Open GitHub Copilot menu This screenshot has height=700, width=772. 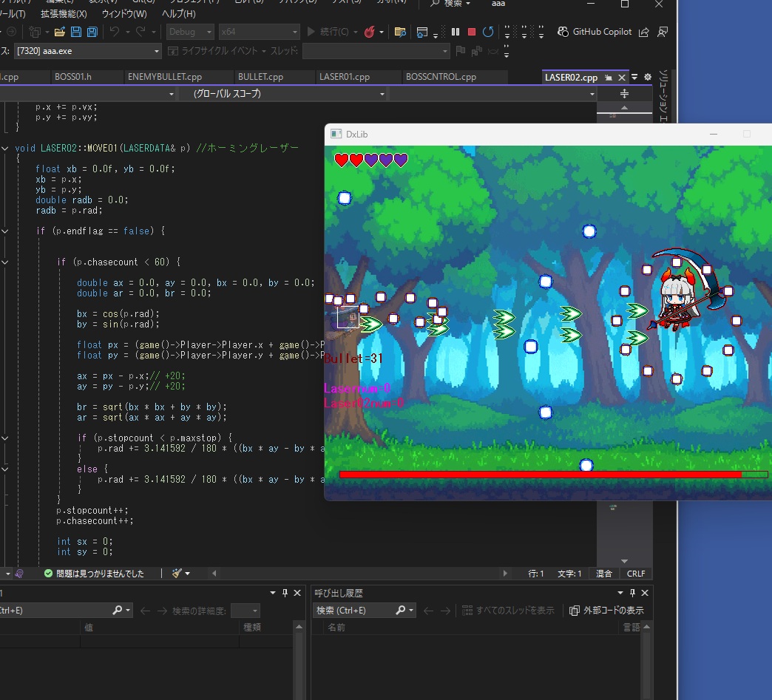(595, 32)
